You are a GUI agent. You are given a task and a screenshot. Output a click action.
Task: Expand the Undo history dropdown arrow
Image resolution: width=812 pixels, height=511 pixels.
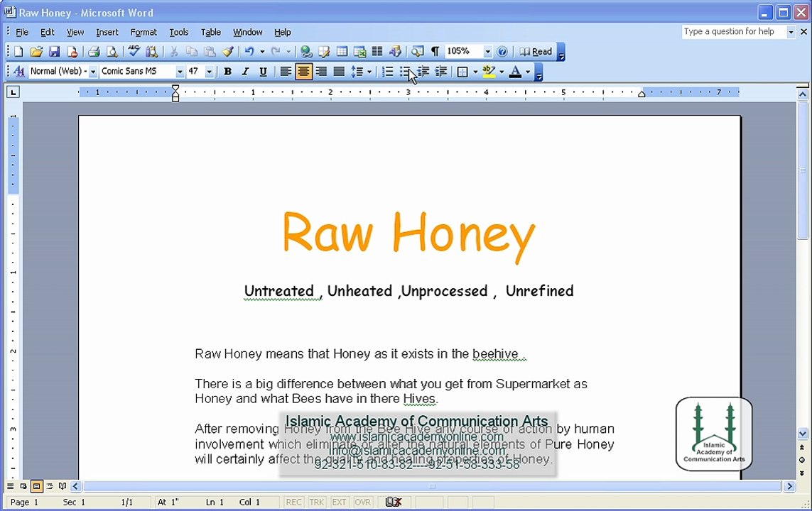click(262, 52)
